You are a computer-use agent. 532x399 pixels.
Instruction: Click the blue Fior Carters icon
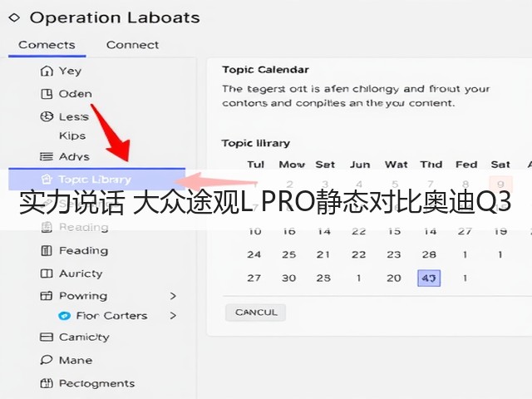[x=65, y=316]
